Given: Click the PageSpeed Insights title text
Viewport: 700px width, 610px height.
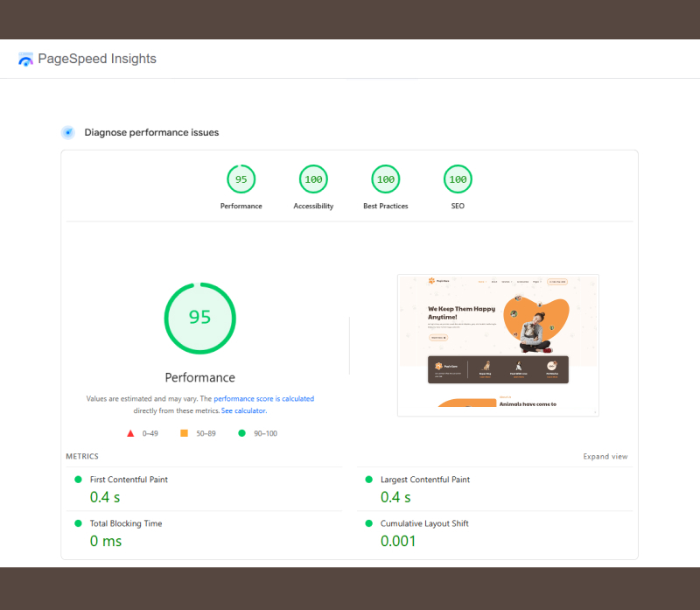Looking at the screenshot, I should [97, 59].
